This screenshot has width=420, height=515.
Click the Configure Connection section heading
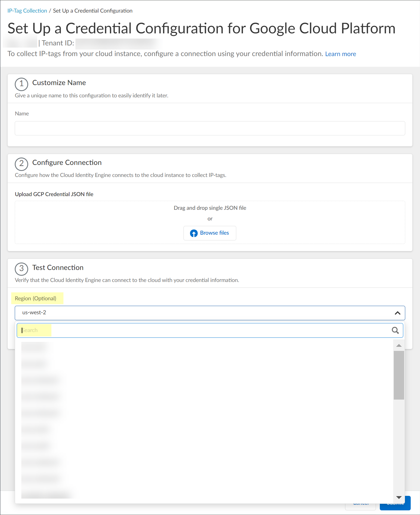67,162
